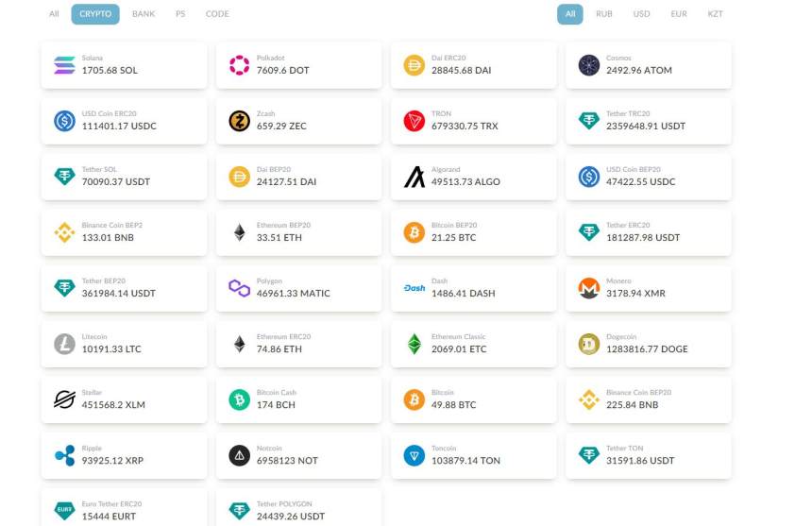
Task: Filter by KZT currency
Action: point(715,14)
